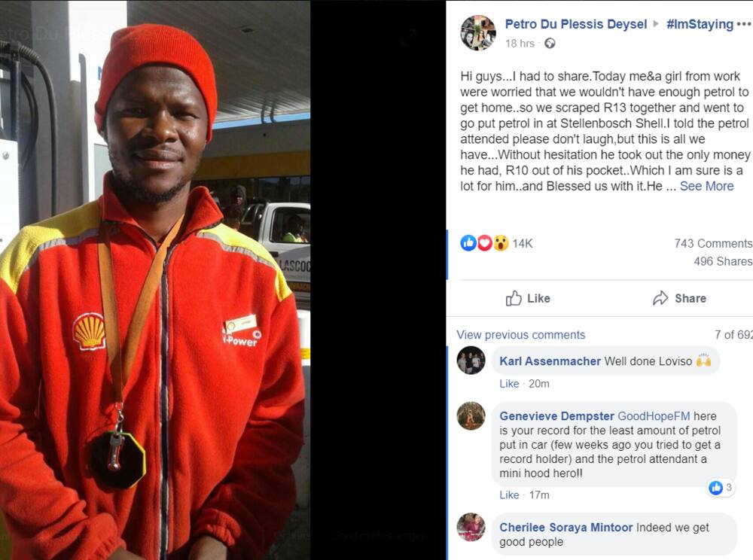Open the GoodHopeFM tagged page link

[654, 416]
